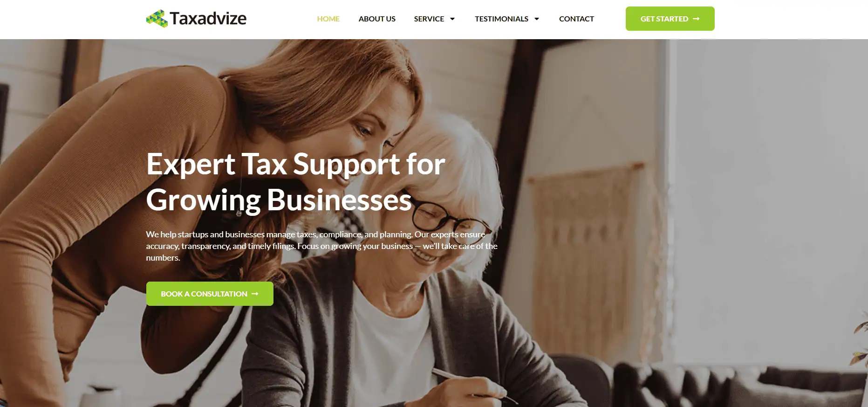
Task: Click the 'Expert Tax Support for' heading line
Action: coord(296,164)
